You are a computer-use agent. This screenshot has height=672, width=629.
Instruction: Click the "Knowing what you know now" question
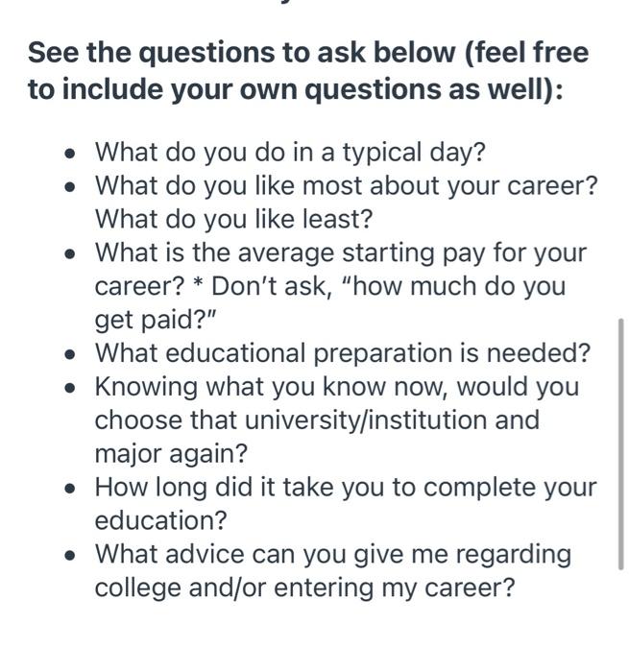pos(336,386)
